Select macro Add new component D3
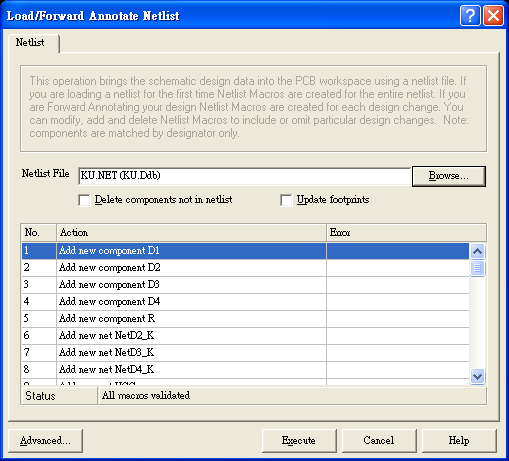Screen dimensions: 509x461 [245, 285]
